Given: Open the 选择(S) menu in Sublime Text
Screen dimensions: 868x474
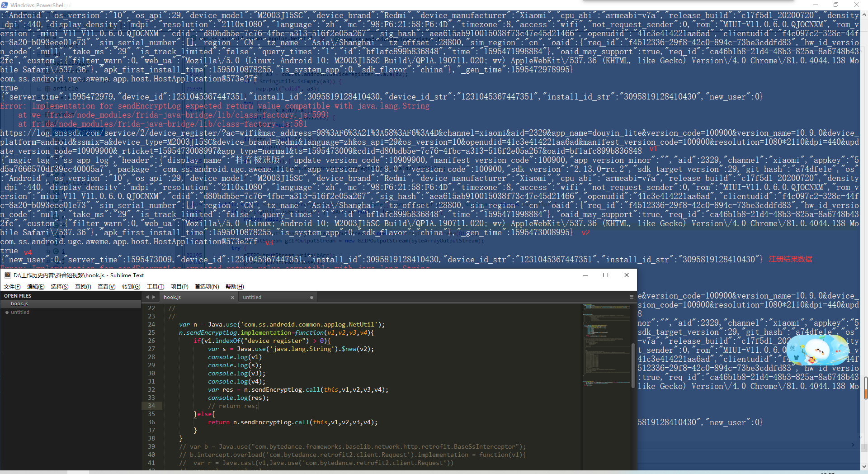Looking at the screenshot, I should tap(60, 287).
